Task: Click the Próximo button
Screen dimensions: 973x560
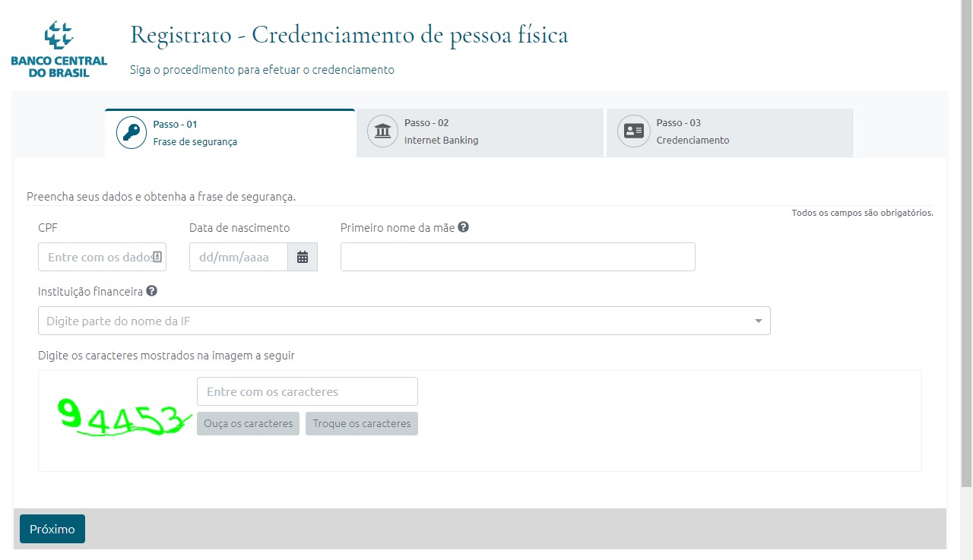Action: (x=52, y=529)
